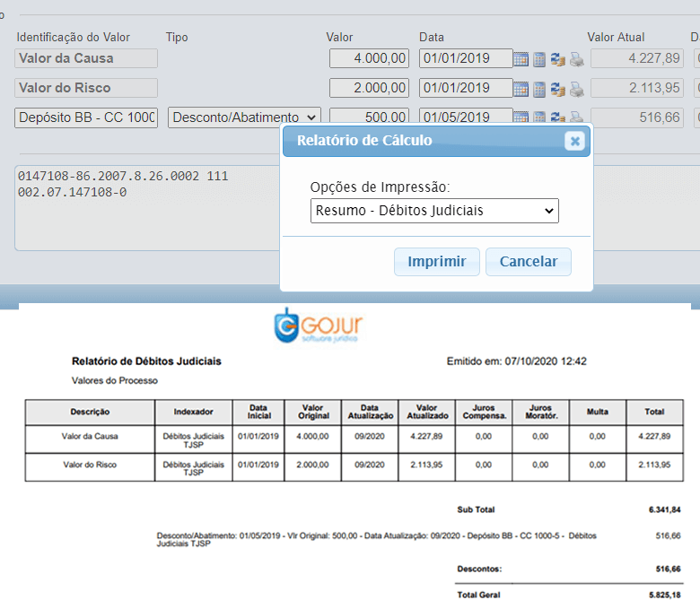
Task: Click the Imprimir button
Action: pos(437,261)
